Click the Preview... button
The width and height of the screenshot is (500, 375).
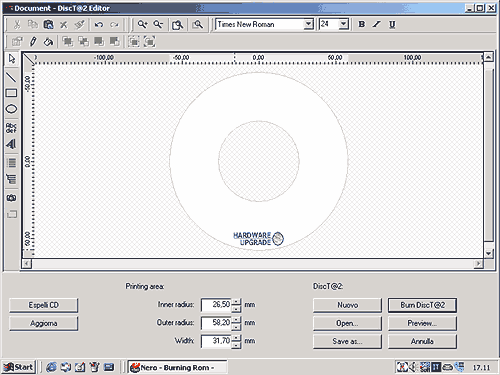[422, 323]
